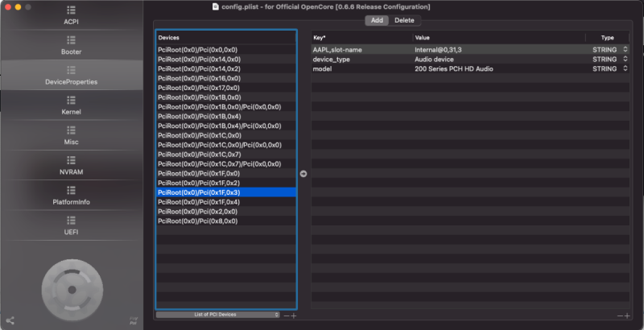
Task: Change type stepper for device_type row
Action: point(625,59)
